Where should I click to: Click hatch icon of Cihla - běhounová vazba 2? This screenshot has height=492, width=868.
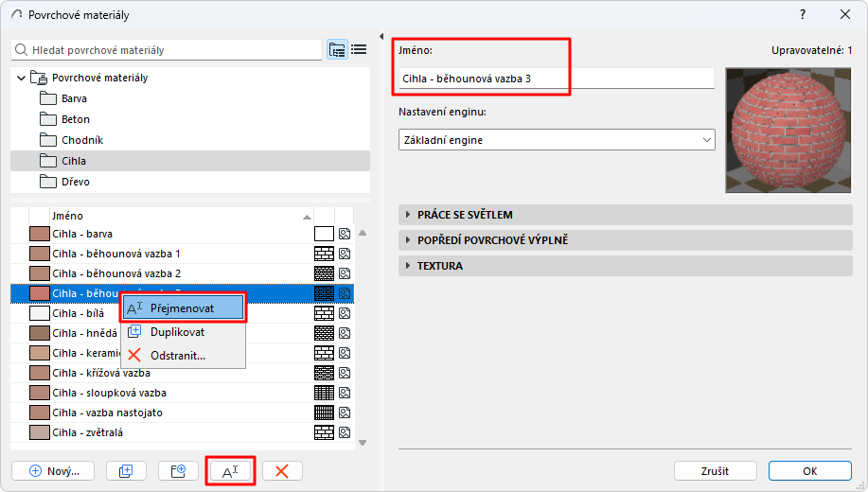[324, 273]
